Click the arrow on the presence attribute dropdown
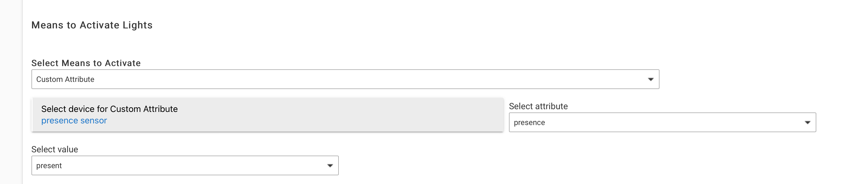868x184 pixels. pos(807,123)
